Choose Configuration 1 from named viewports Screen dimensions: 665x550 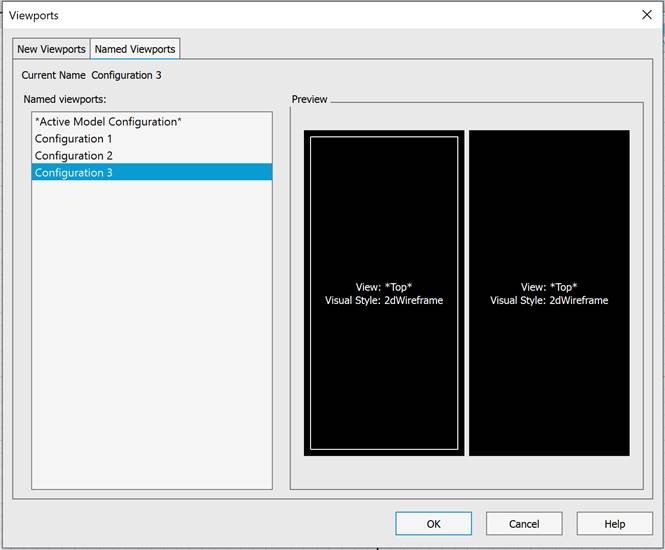point(74,139)
